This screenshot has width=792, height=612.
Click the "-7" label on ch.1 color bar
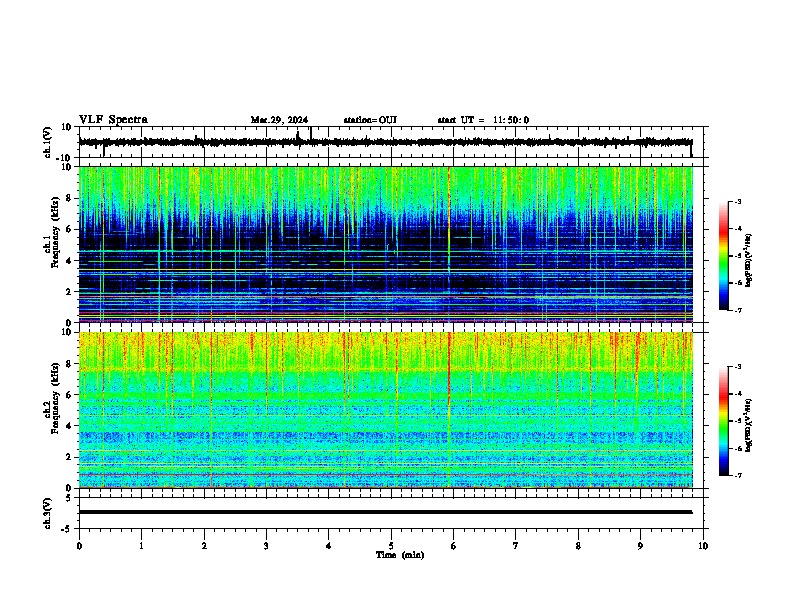pos(738,310)
